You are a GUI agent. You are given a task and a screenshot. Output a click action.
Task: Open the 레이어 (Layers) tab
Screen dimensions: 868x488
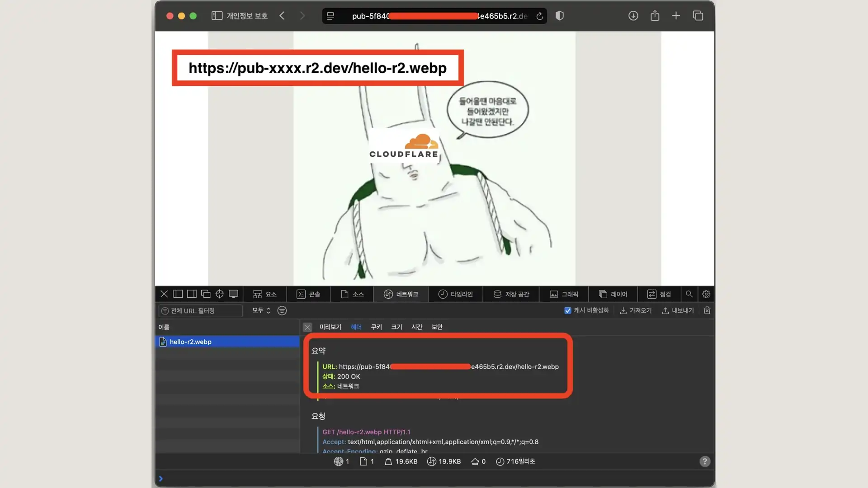pyautogui.click(x=613, y=294)
